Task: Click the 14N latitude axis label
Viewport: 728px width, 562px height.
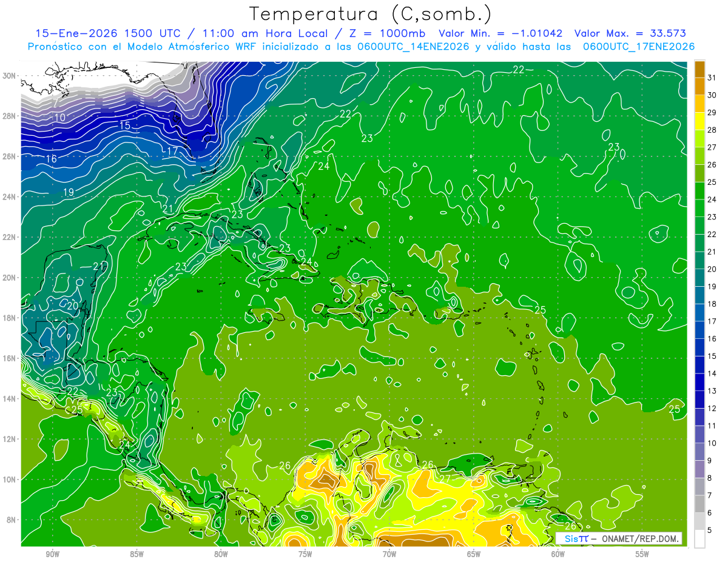Action: [x=10, y=399]
